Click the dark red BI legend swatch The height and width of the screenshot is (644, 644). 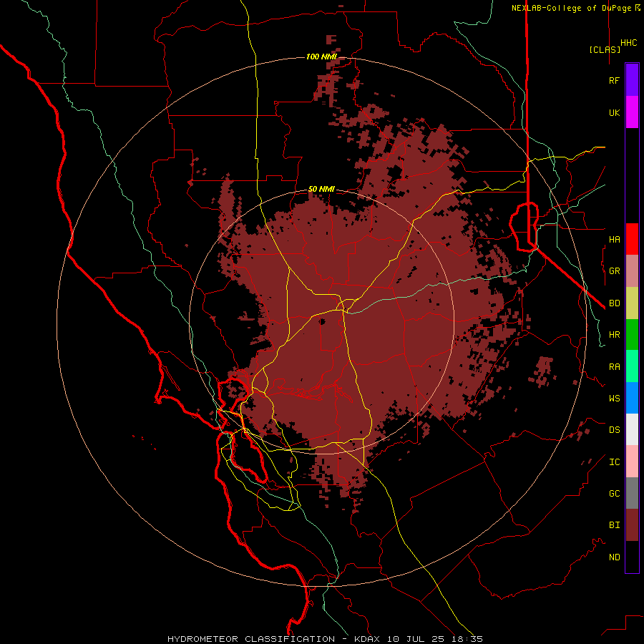click(x=632, y=525)
